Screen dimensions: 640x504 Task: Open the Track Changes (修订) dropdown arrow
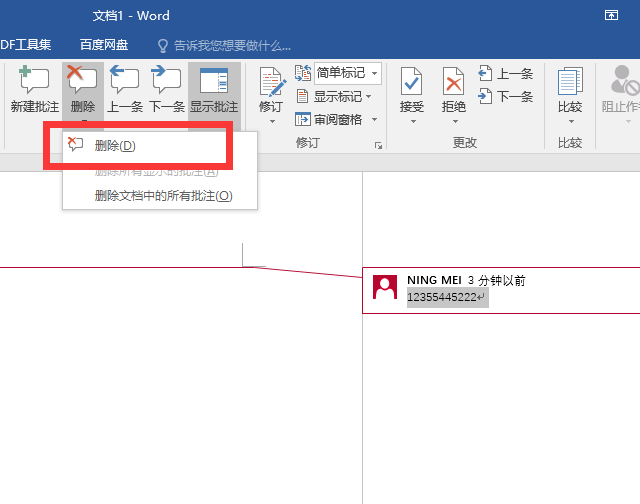click(272, 122)
